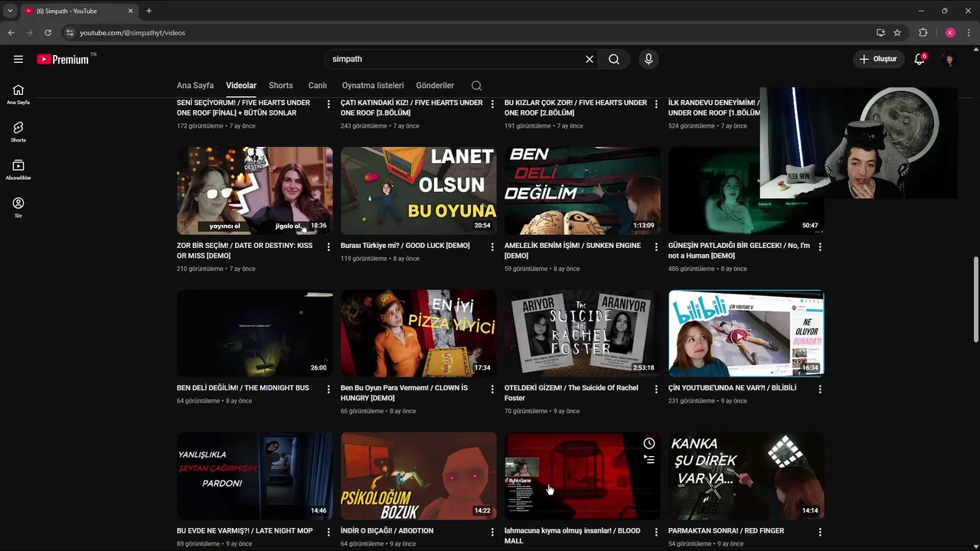Open BEN DELİ DEĞİLİM thumbnail
Image resolution: width=980 pixels, height=551 pixels.
582,191
